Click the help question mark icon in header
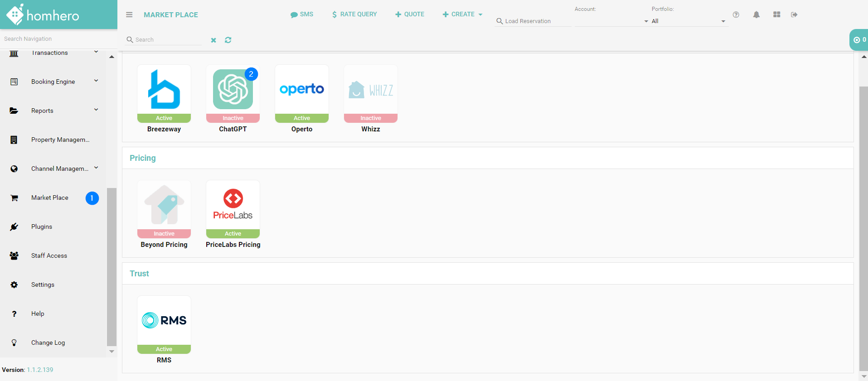This screenshot has height=381, width=868. [736, 14]
